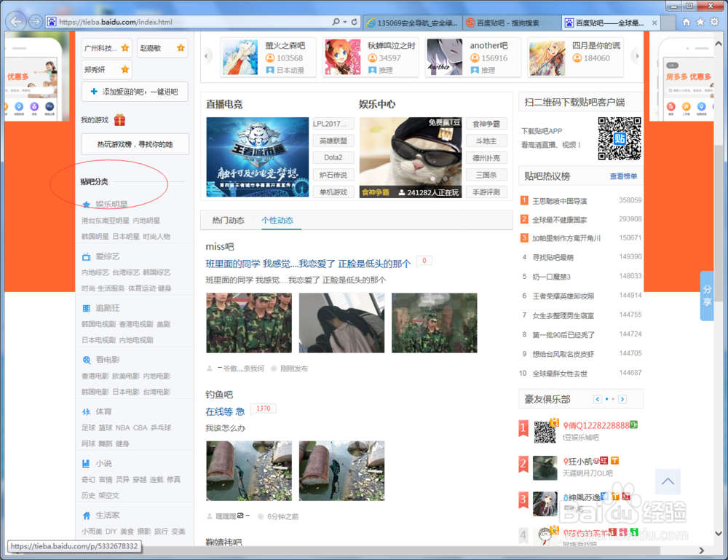Click the carousel left arrow of recommended bars

click(x=206, y=56)
